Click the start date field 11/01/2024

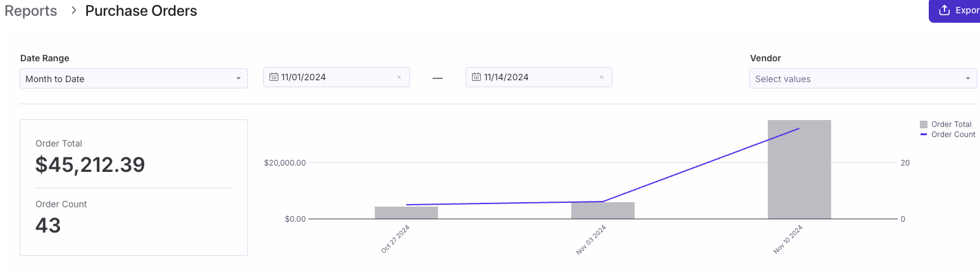point(337,77)
